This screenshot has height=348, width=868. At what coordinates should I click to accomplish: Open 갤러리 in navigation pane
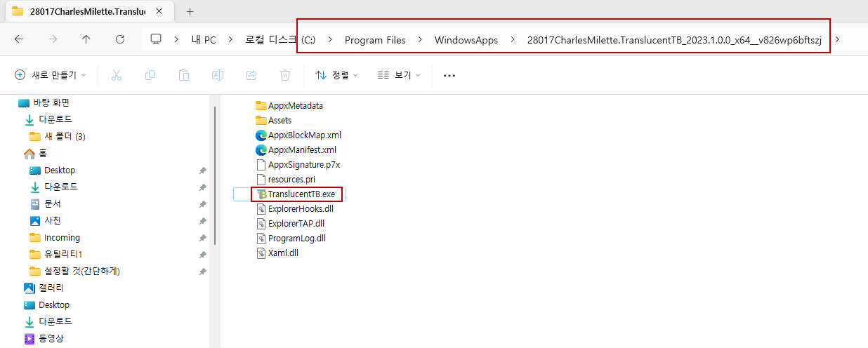tap(44, 288)
